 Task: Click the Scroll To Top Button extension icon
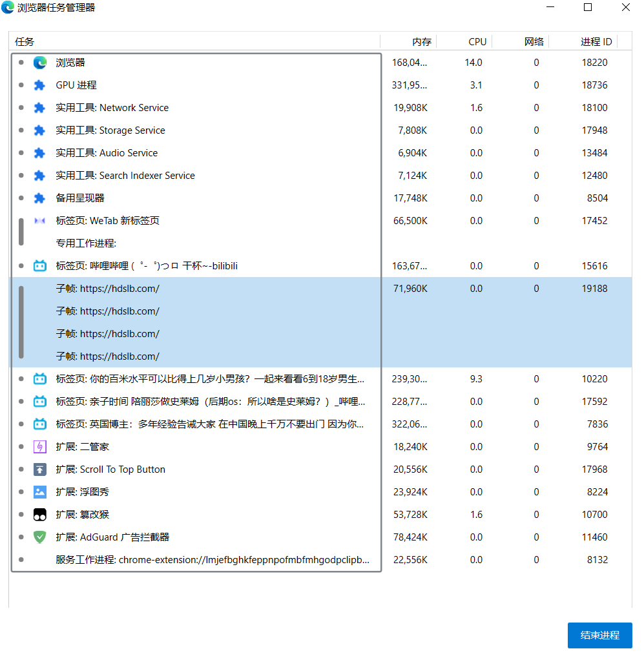[40, 469]
